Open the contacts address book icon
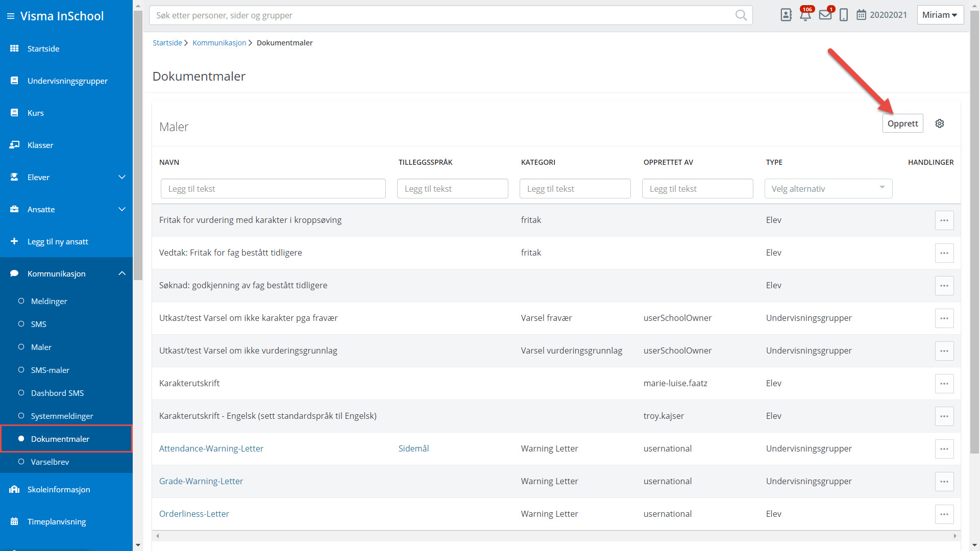The width and height of the screenshot is (980, 551). (x=786, y=15)
